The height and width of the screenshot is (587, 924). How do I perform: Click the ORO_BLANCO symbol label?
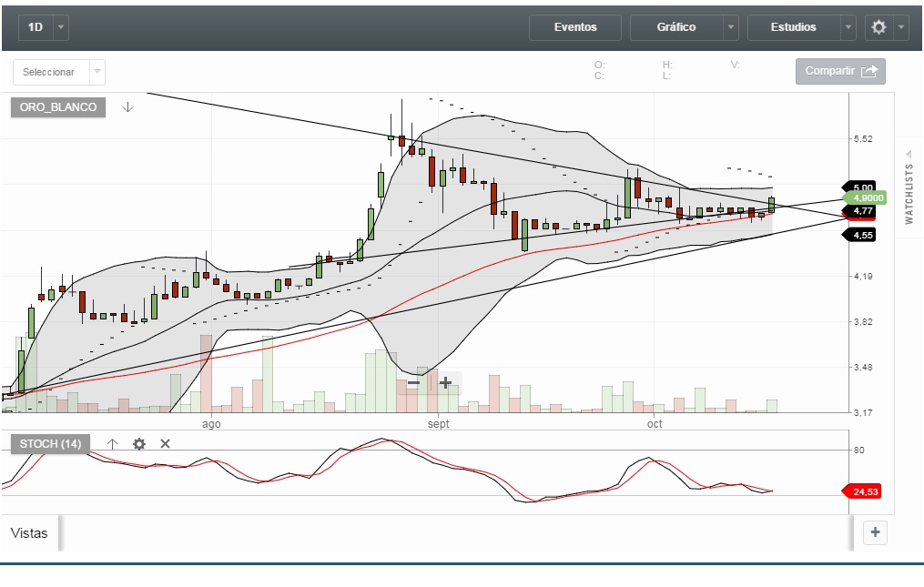(58, 107)
